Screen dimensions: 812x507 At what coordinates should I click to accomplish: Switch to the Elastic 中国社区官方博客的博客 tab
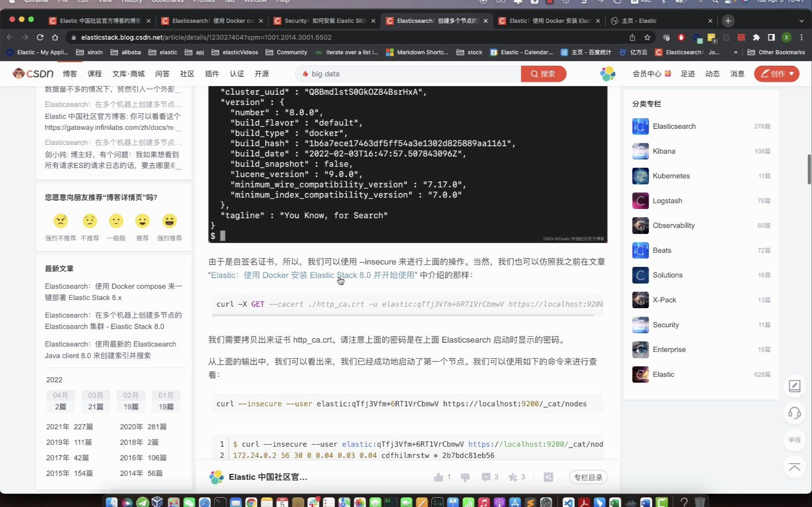(99, 21)
